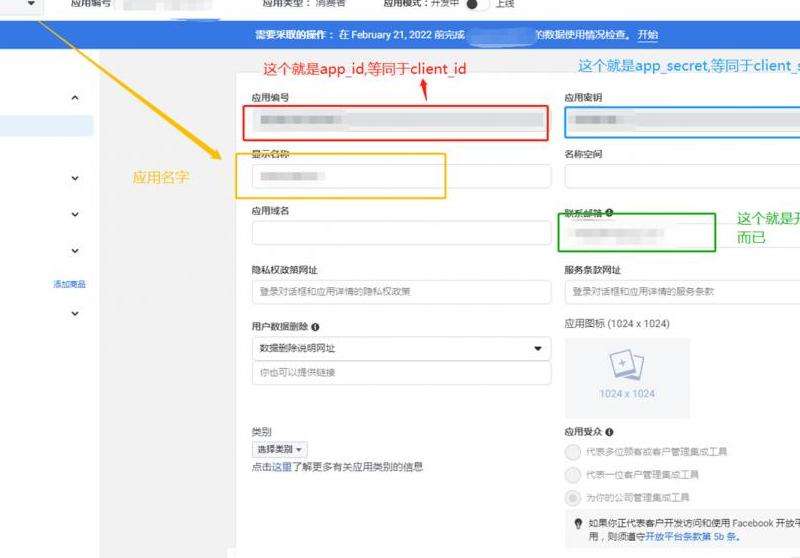The image size is (800, 558).
Task: Expand the third sidebar section chevron
Action: tap(75, 214)
